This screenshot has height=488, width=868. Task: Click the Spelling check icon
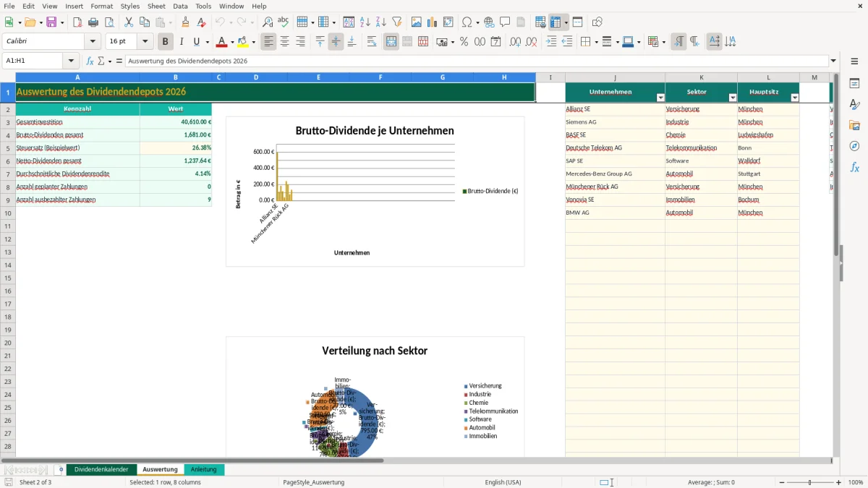284,22
